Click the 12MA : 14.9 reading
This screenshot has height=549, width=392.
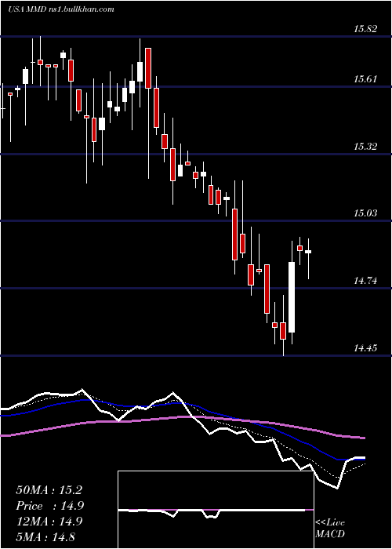coord(49,522)
